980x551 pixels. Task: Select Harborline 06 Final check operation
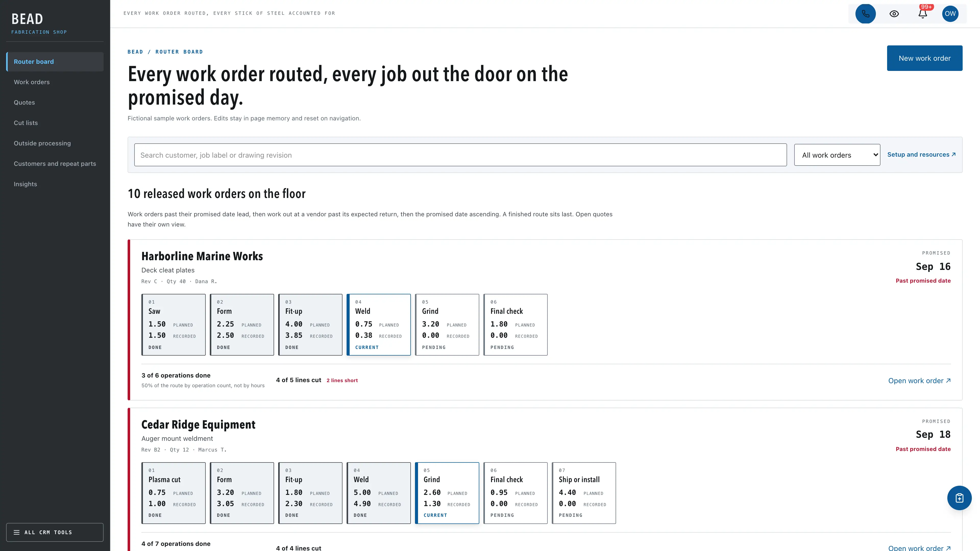click(516, 325)
